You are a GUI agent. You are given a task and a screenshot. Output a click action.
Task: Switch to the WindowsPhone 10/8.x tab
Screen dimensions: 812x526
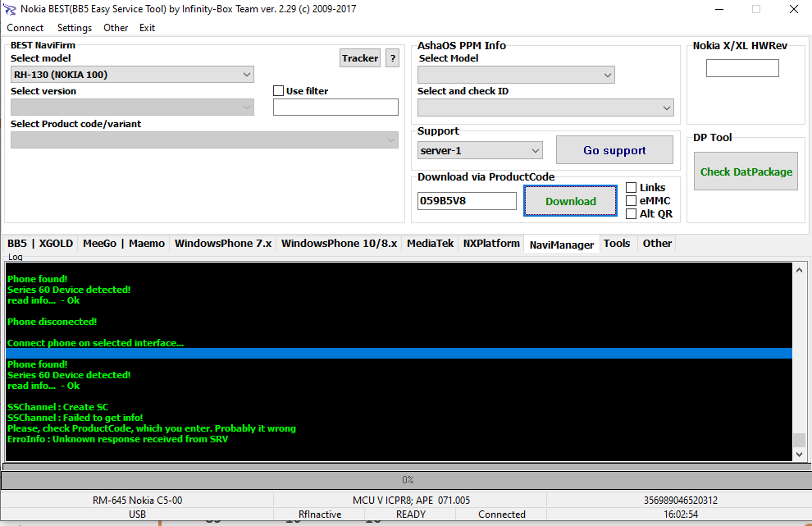(x=340, y=244)
